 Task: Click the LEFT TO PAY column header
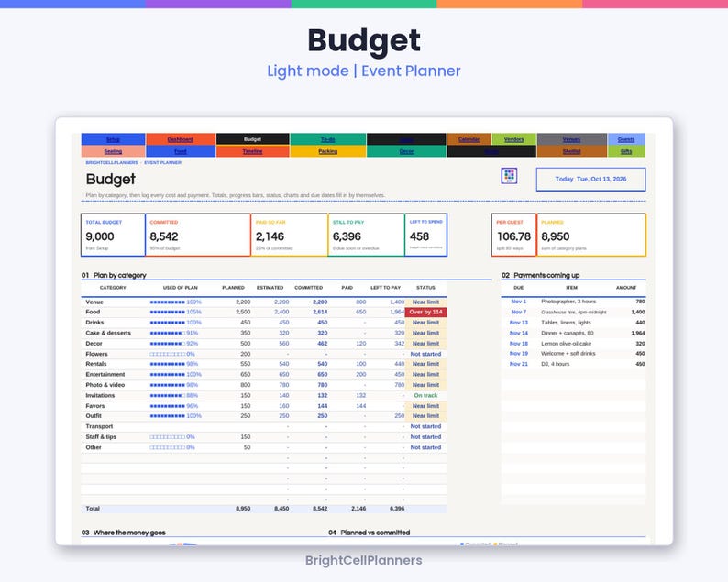click(x=385, y=288)
